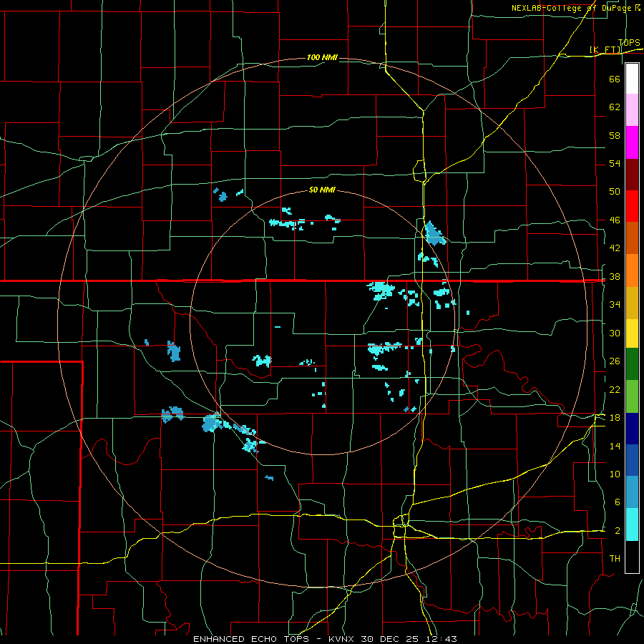Select the cyan band at the legend bottom
Viewport: 644px width, 644px height.
[x=632, y=525]
